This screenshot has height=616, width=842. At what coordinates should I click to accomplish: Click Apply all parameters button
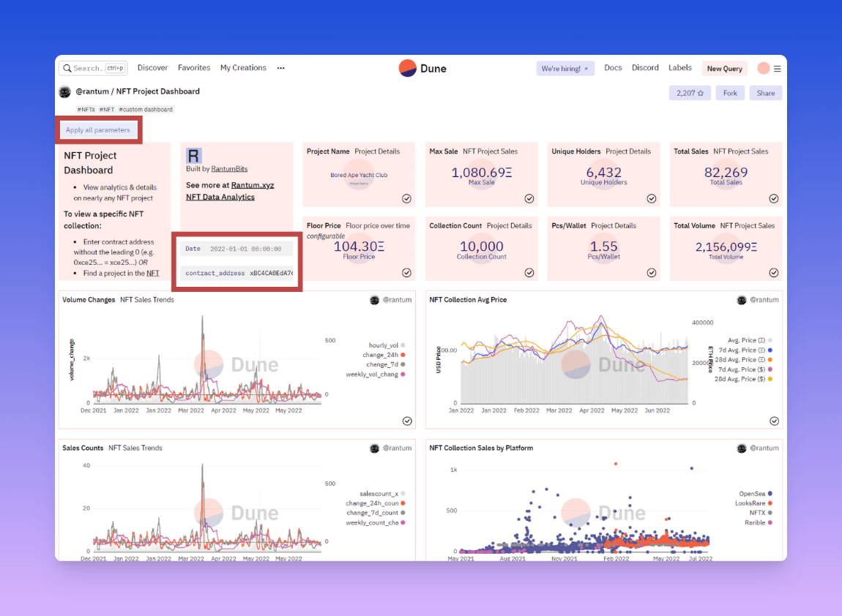coord(97,129)
